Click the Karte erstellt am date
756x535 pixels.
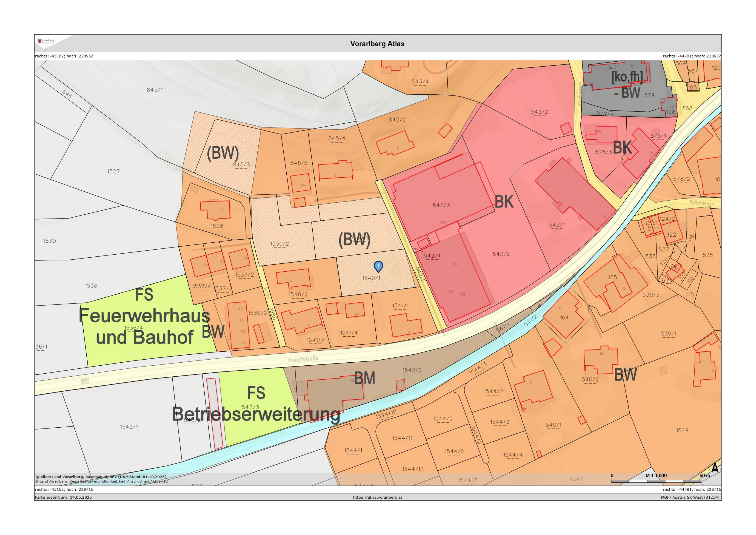(x=64, y=497)
